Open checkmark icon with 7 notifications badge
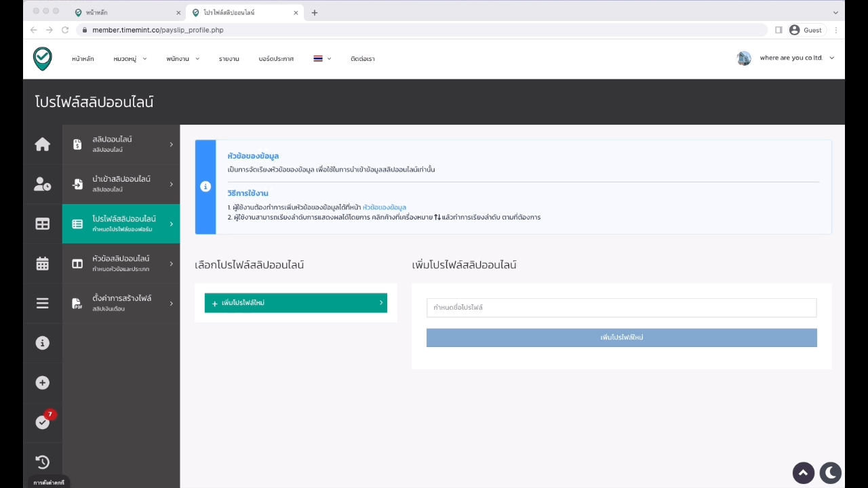 tap(42, 422)
